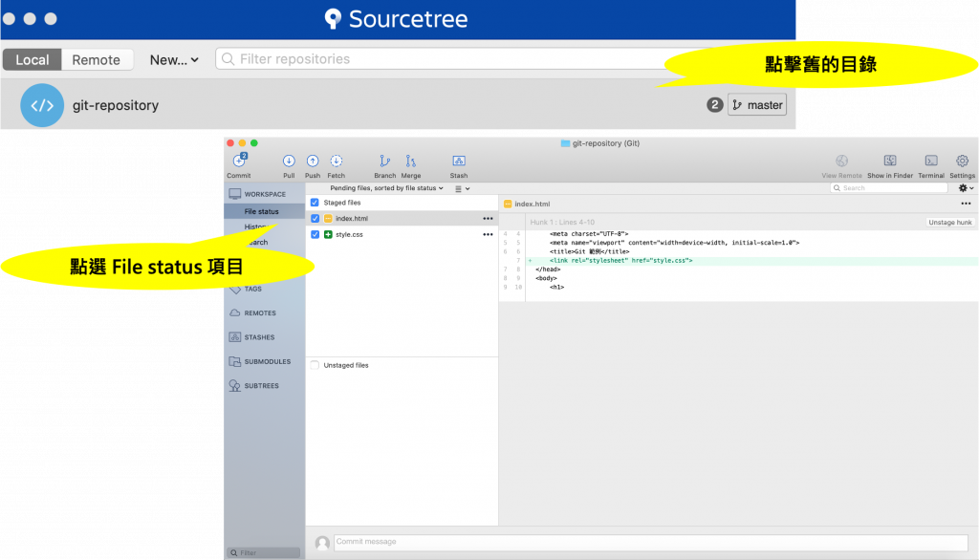Toggle the Staged files checkbox
The width and height of the screenshot is (979, 560).
click(315, 203)
